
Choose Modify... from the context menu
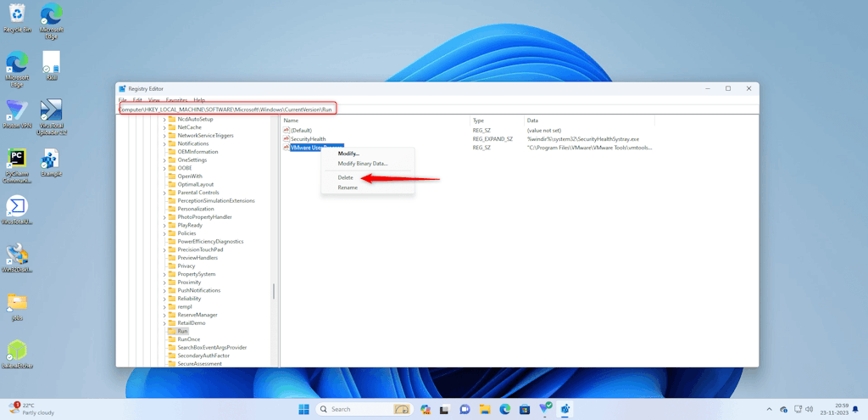[348, 154]
